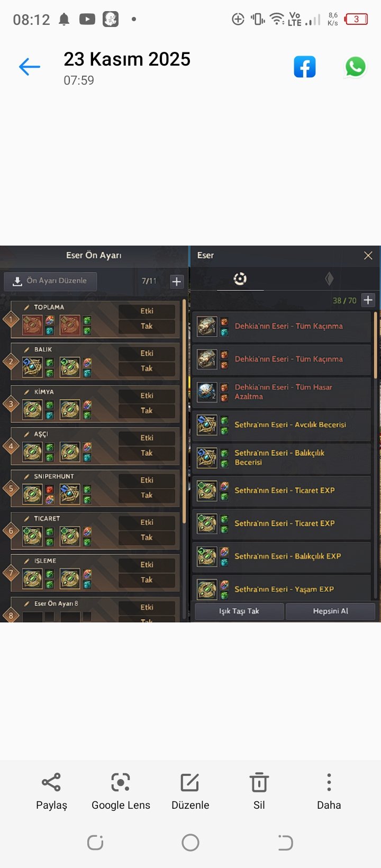Delete the photo with Sil
Viewport: 381px width, 868px height.
[x=259, y=782]
